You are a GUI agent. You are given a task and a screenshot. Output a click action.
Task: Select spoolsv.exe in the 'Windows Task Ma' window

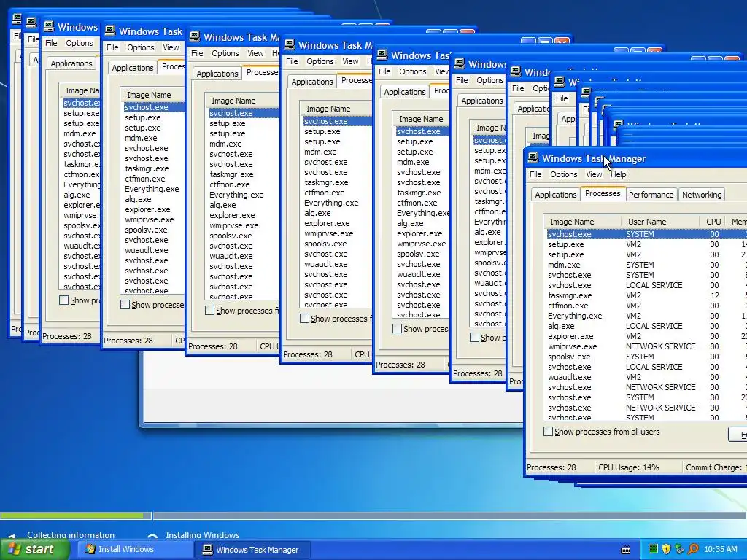tap(231, 236)
